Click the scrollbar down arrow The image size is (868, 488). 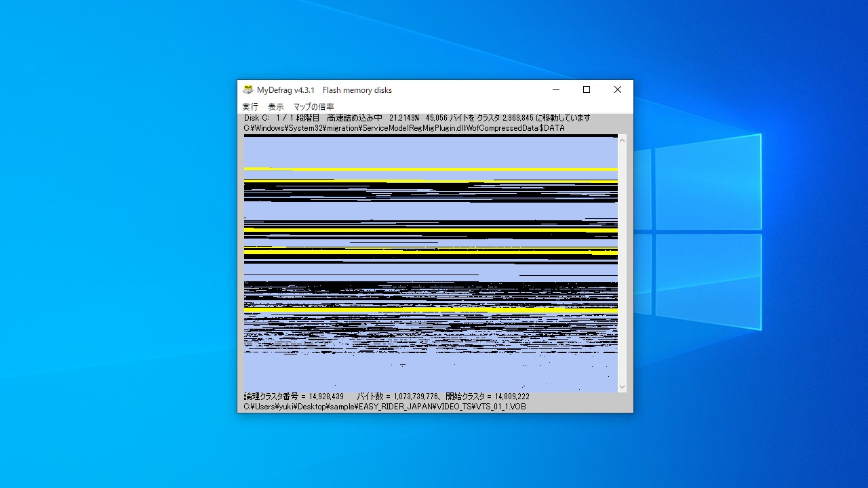[x=623, y=388]
